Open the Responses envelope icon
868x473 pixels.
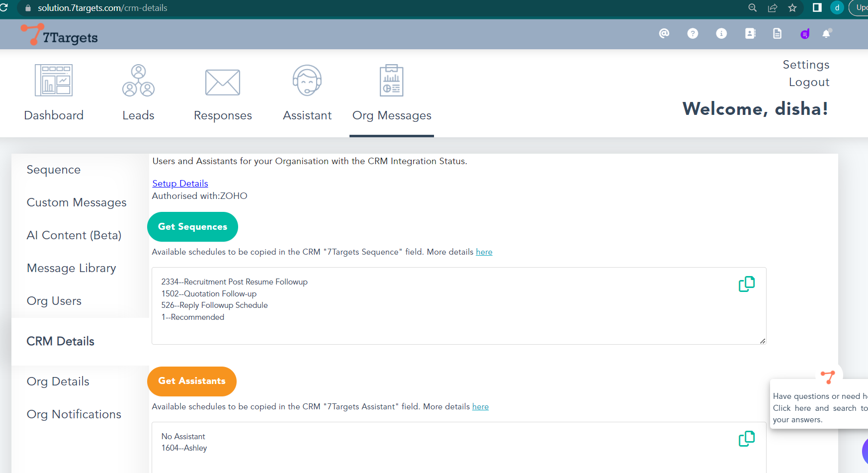[x=223, y=82]
